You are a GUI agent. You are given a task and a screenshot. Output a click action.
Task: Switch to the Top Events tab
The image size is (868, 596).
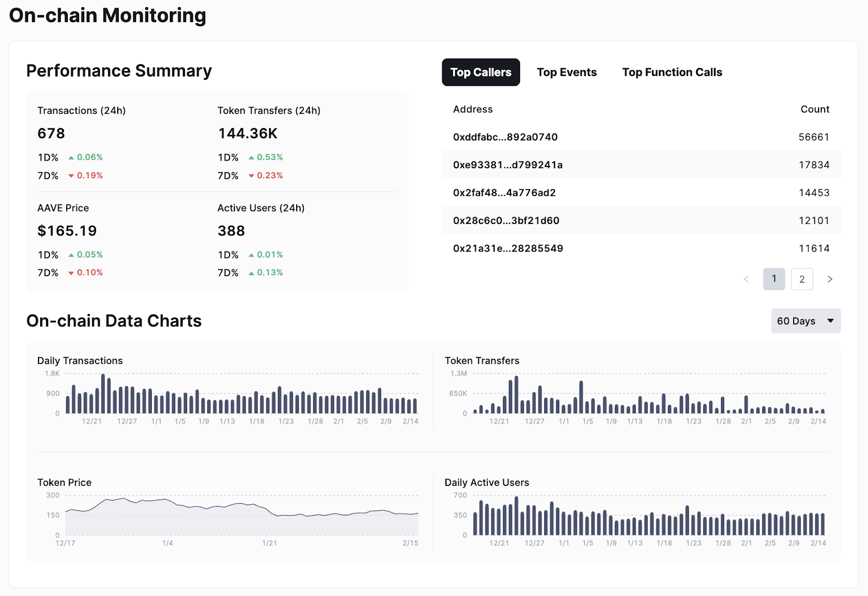tap(566, 72)
